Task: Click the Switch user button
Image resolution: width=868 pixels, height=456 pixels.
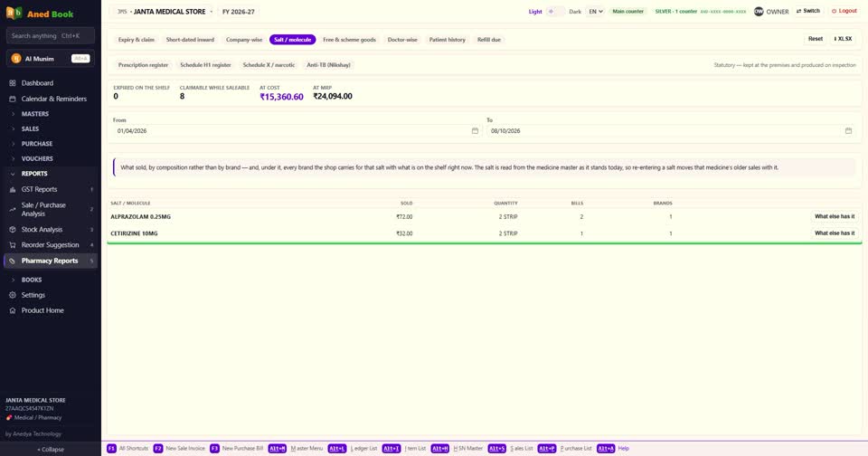Action: point(808,11)
